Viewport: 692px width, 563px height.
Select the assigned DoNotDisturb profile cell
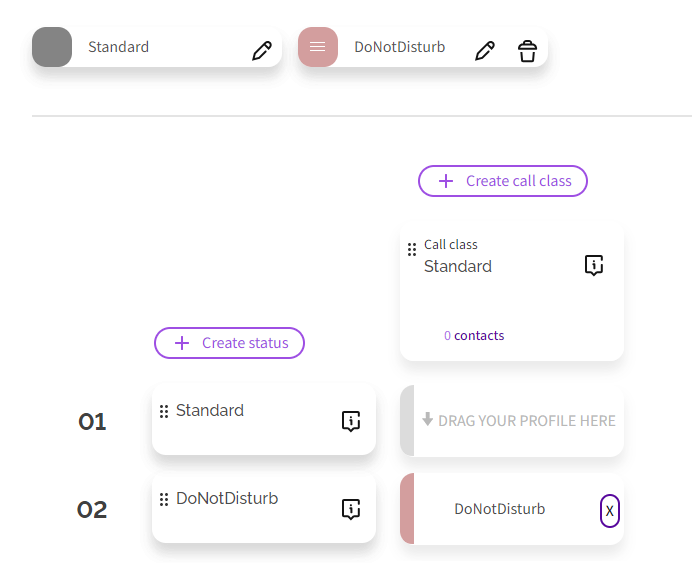(x=499, y=509)
